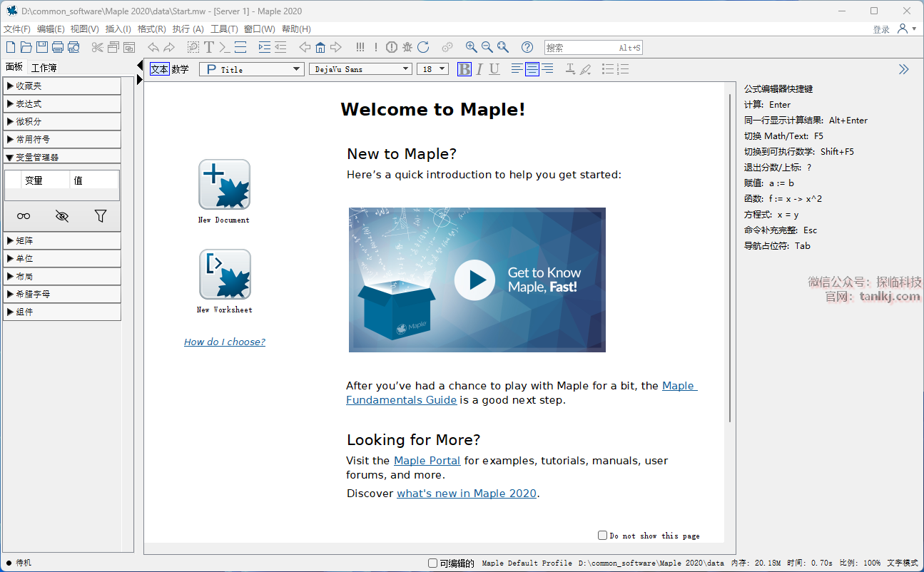
Task: Click the New Document maple leaf icon
Action: coord(224,184)
